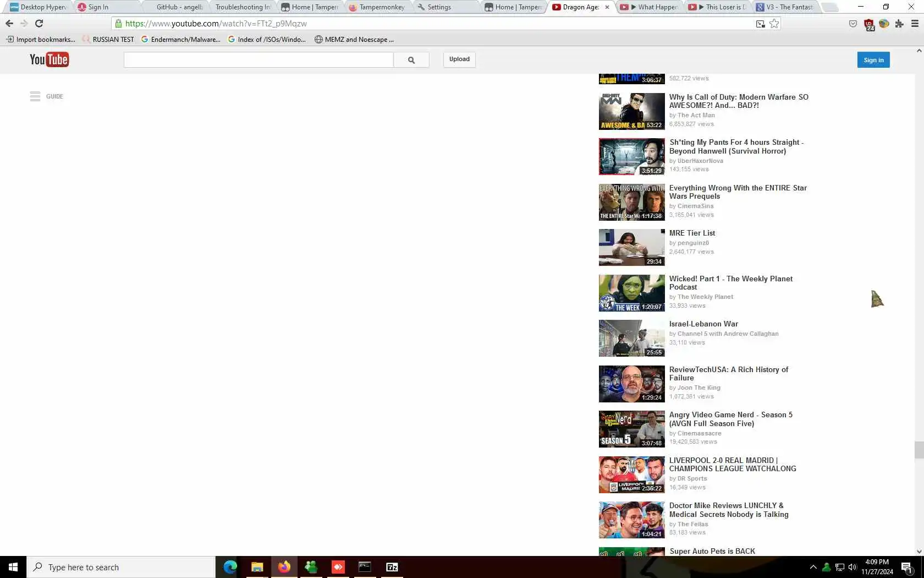This screenshot has height=578, width=924.
Task: Open the browser hamburger menu
Action: [915, 24]
